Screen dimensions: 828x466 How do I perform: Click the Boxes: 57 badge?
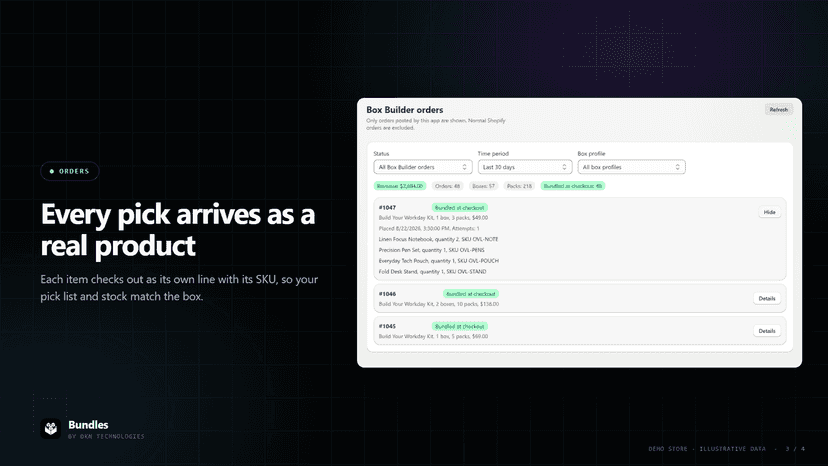click(x=484, y=186)
